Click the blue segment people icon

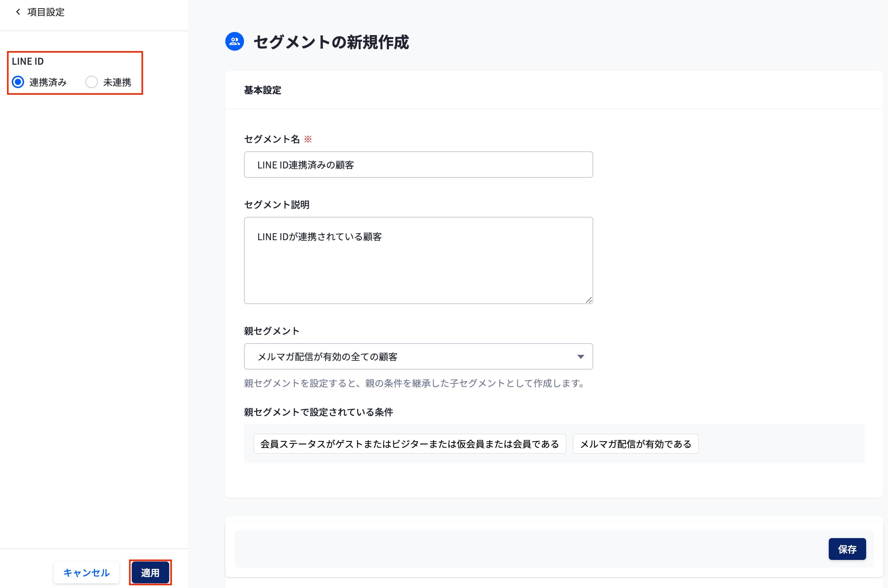click(x=235, y=41)
